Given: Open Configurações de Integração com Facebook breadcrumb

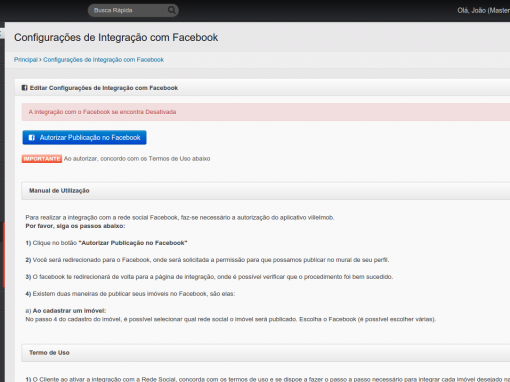Looking at the screenshot, I should pos(103,60).
